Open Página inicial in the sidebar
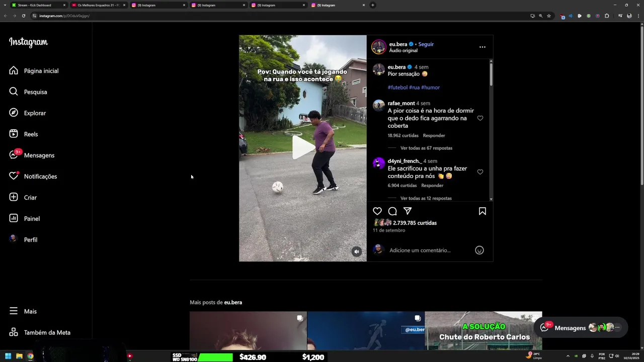 34,71
